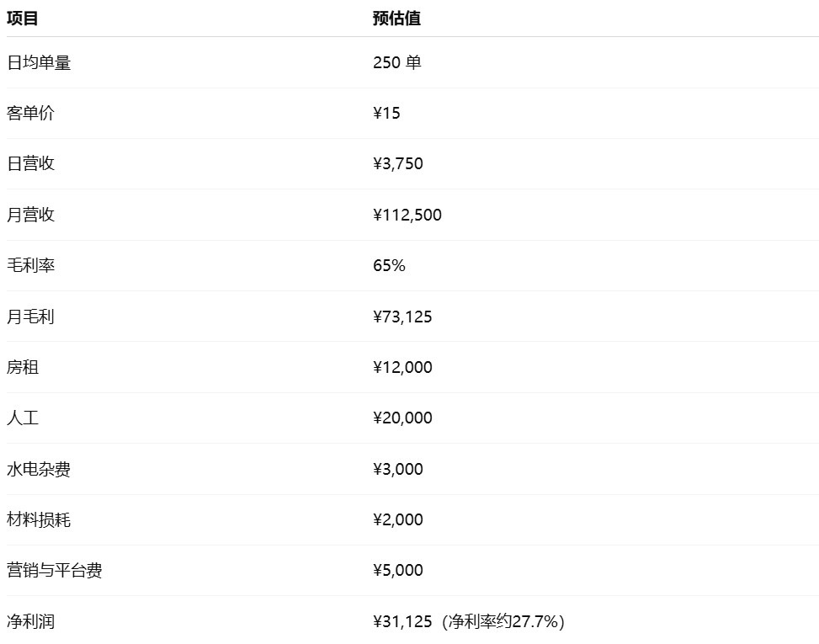Viewport: 819px width, 644px height.
Task: Click the 250 单 value cell
Action: click(x=396, y=63)
